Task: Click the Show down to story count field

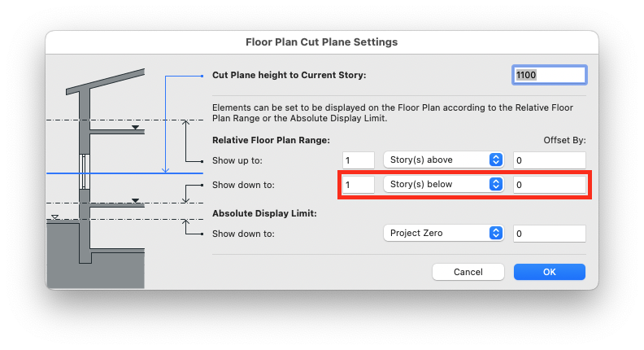Action: click(x=358, y=185)
